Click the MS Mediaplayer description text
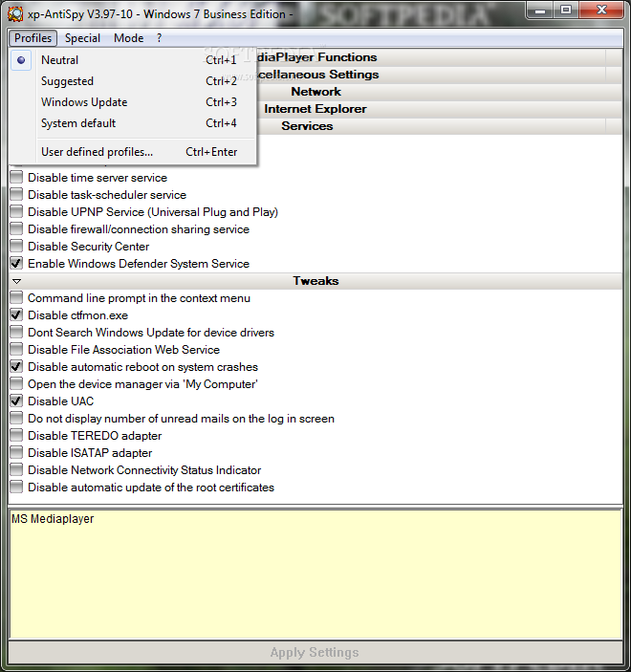The image size is (631, 672). tap(53, 519)
